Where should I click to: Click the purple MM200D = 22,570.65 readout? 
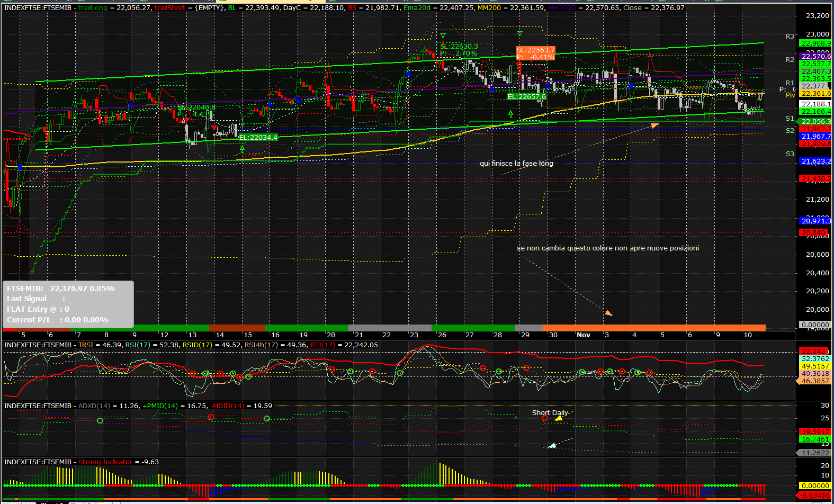click(x=583, y=8)
